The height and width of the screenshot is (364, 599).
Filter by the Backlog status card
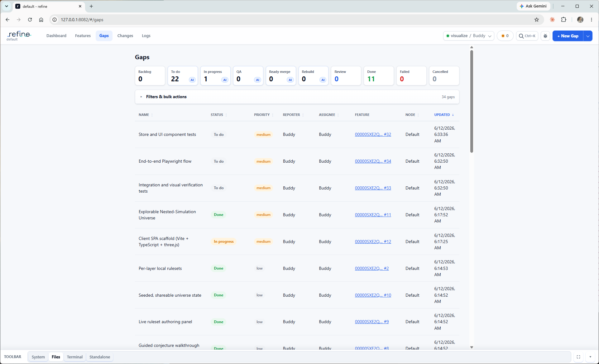click(150, 76)
